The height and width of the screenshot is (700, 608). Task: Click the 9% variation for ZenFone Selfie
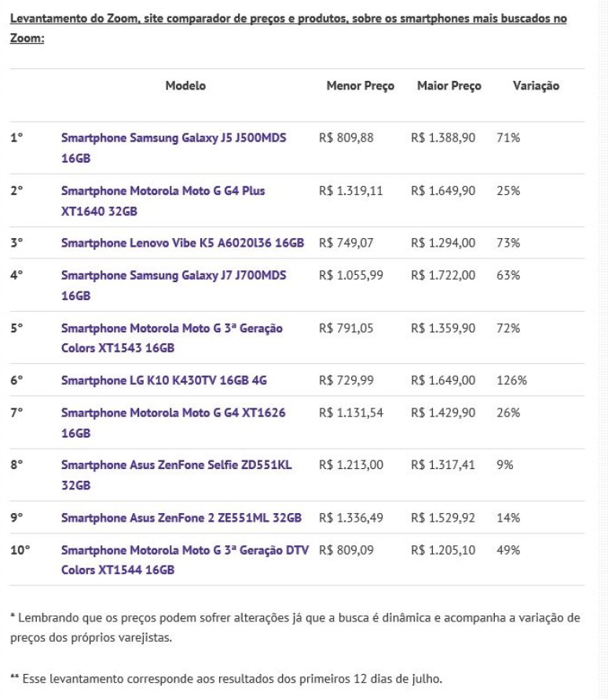click(x=504, y=465)
